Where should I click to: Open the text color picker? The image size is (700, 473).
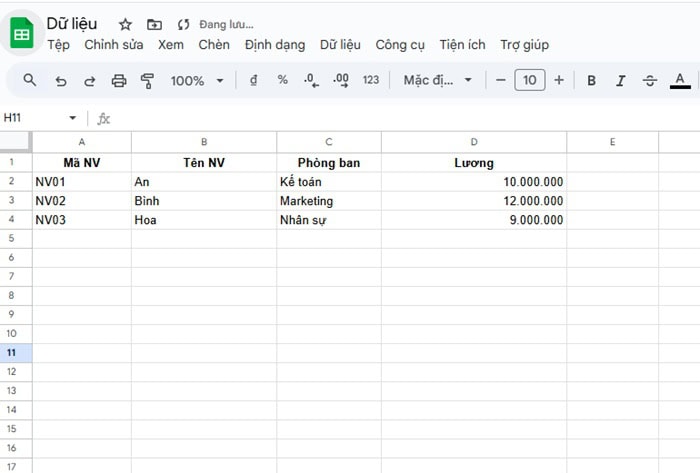tap(680, 81)
